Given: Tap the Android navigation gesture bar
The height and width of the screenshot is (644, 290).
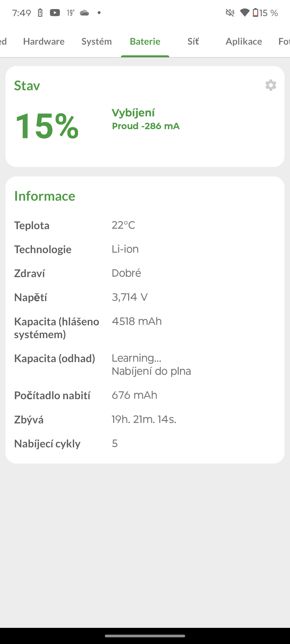Looking at the screenshot, I should pyautogui.click(x=145, y=636).
